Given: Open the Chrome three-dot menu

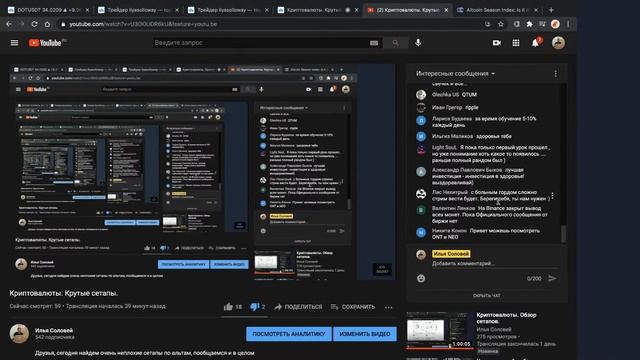Looking at the screenshot, I should [x=568, y=24].
